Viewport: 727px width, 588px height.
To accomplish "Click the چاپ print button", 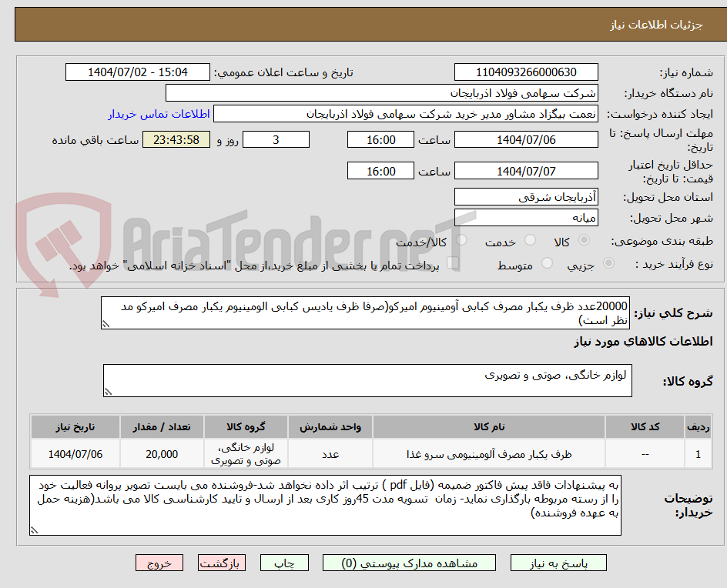I will tap(284, 563).
